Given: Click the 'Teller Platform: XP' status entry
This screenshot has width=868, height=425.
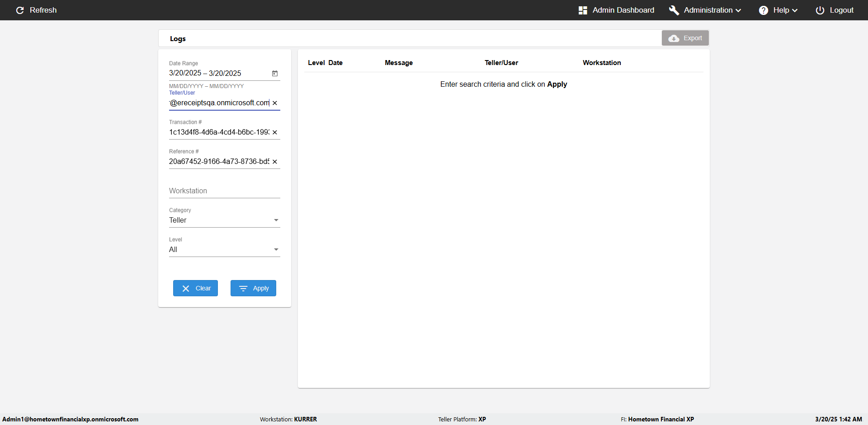Looking at the screenshot, I should (462, 419).
